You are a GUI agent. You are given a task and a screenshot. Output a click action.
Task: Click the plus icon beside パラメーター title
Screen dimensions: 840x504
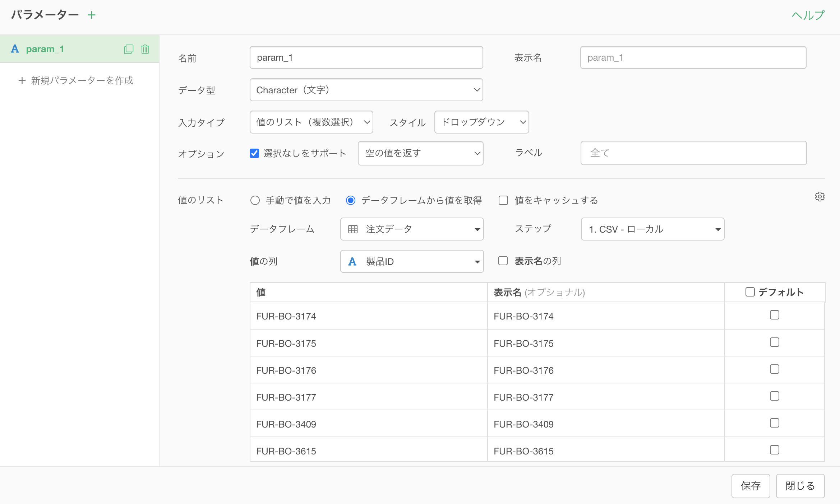point(92,15)
